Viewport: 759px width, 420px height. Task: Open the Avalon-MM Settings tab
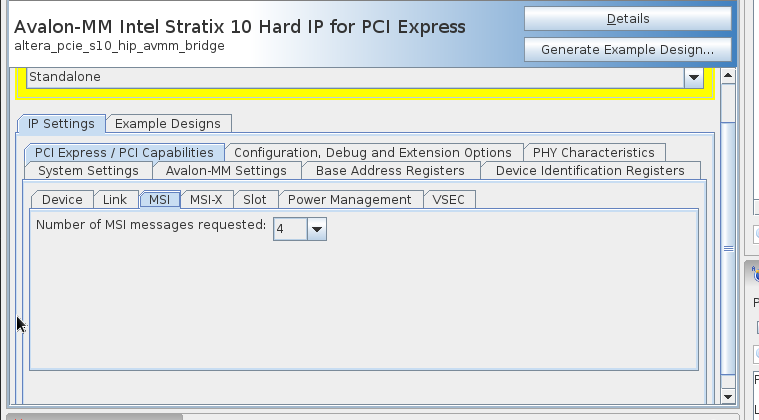226,171
